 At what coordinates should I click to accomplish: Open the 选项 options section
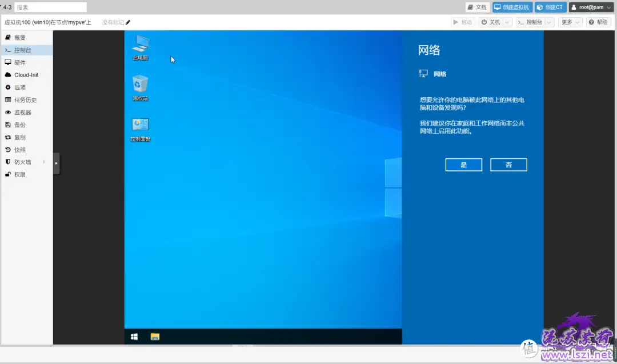point(27,87)
